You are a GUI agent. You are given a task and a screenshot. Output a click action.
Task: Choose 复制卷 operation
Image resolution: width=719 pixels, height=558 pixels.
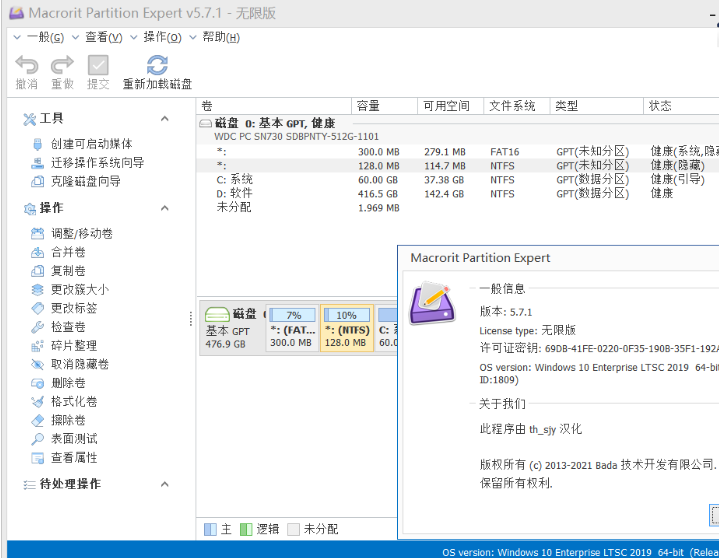[x=68, y=271]
